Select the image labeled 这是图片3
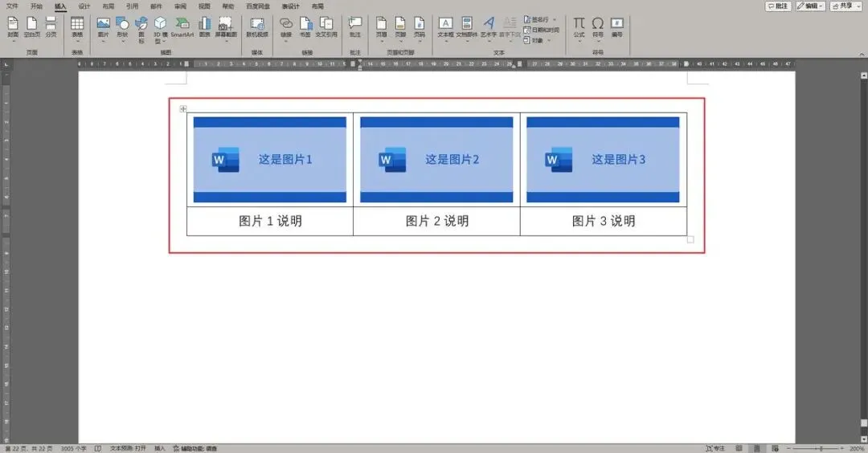The image size is (868, 453). [603, 159]
